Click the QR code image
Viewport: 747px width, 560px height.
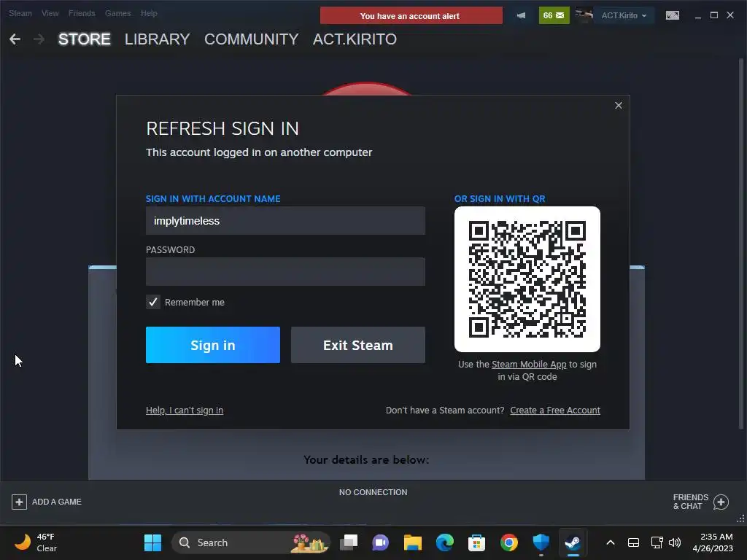[527, 279]
